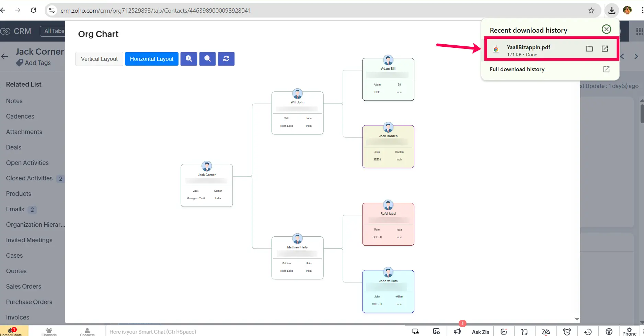Navigate to the next record with right chevron
Image resolution: width=644 pixels, height=336 pixels.
click(x=636, y=56)
